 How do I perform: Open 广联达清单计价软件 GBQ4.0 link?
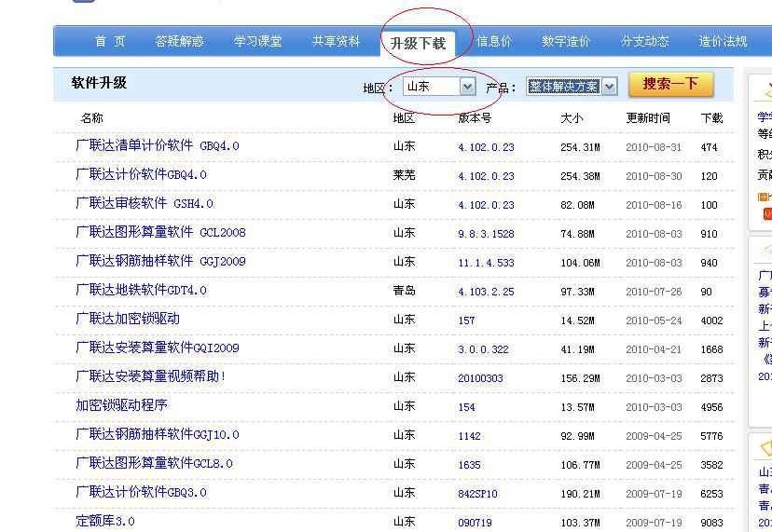(158, 145)
